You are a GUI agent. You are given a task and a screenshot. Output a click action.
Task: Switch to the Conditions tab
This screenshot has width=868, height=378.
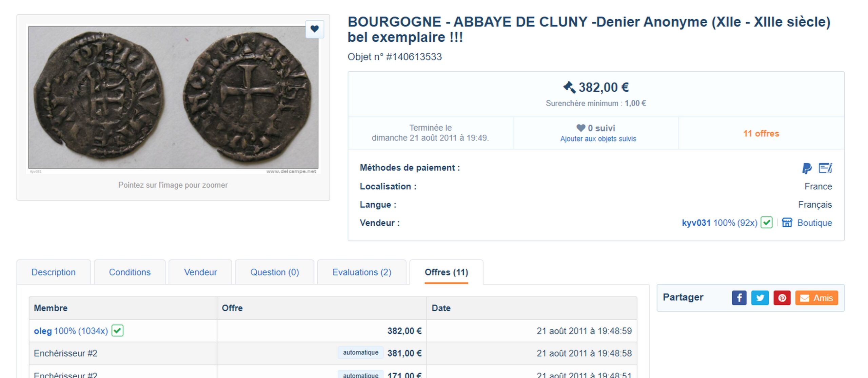(x=130, y=272)
